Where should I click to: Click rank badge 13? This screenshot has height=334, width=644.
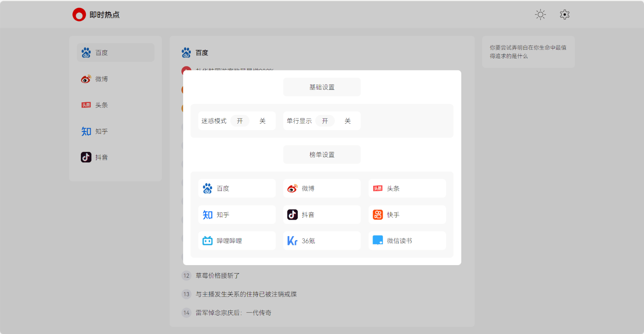[x=186, y=294]
